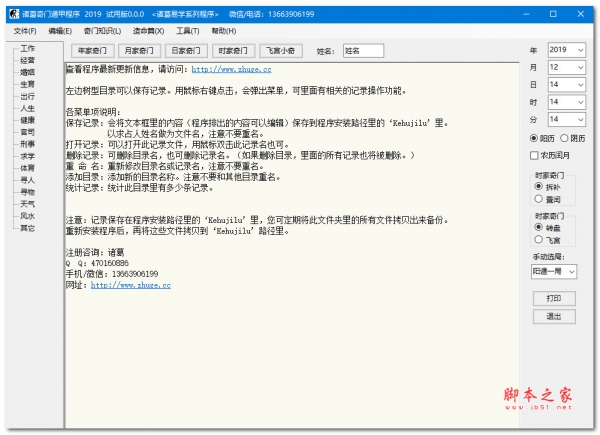Click the QQ number 470160886 line
Viewport: 600px width, 435px height.
click(x=97, y=263)
